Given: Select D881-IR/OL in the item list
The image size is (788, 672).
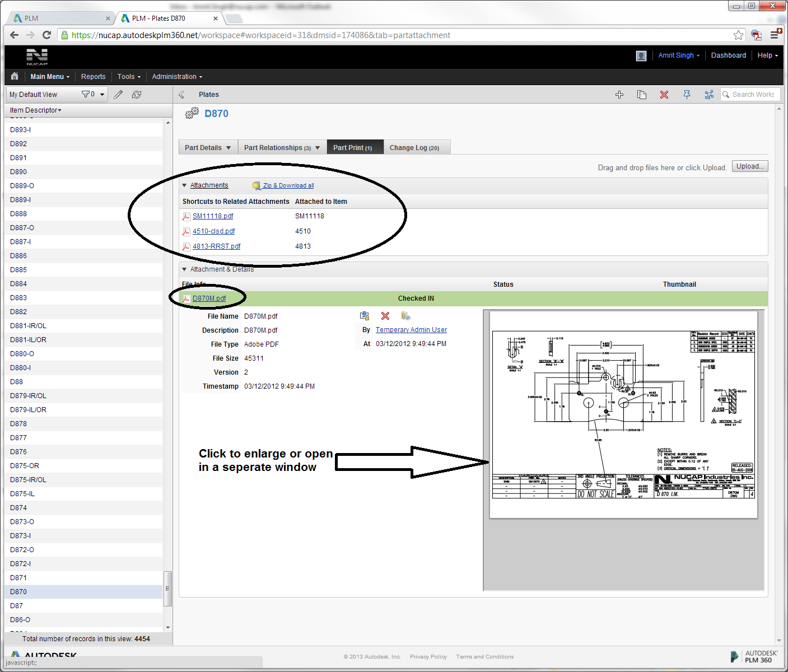Looking at the screenshot, I should 84,326.
